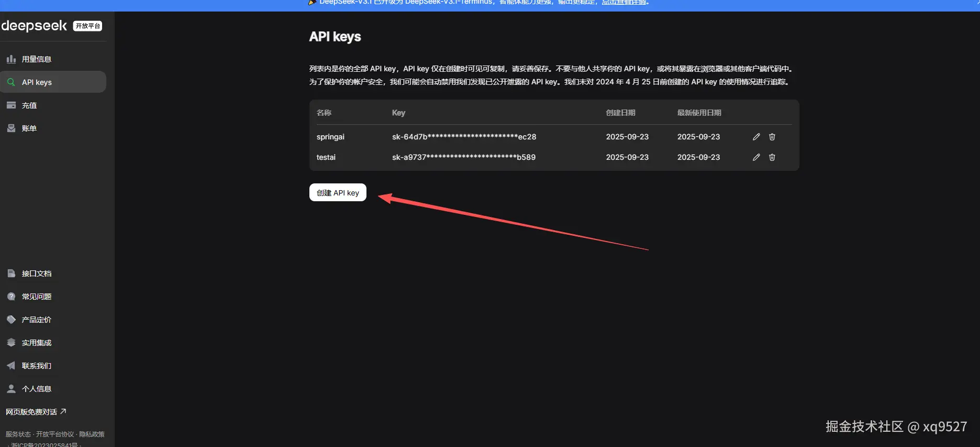Open 产品定价 pricing page
The image size is (980, 447).
[x=53, y=320]
